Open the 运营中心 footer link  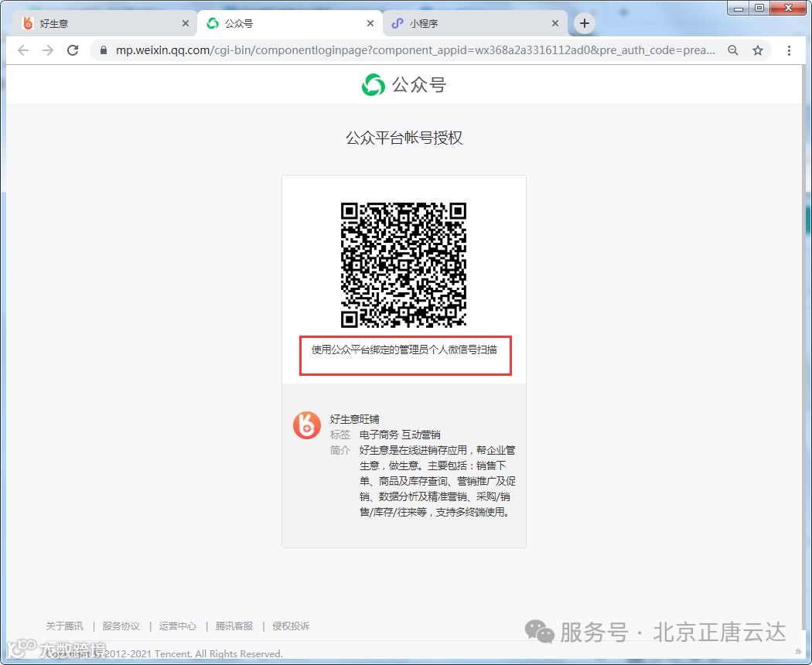point(178,626)
